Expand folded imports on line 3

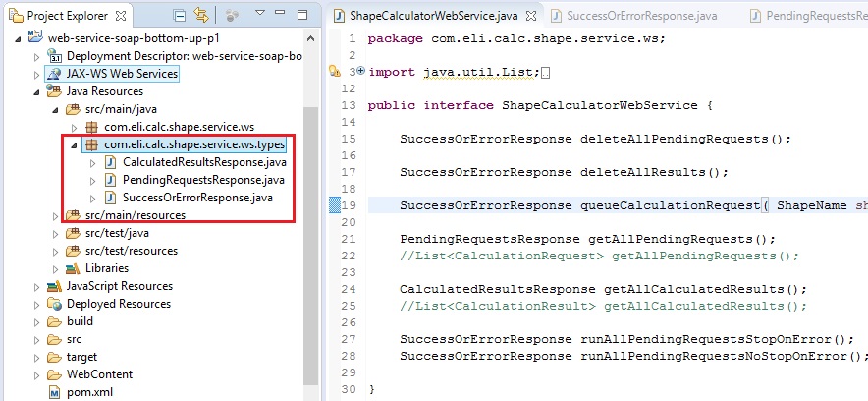(361, 71)
